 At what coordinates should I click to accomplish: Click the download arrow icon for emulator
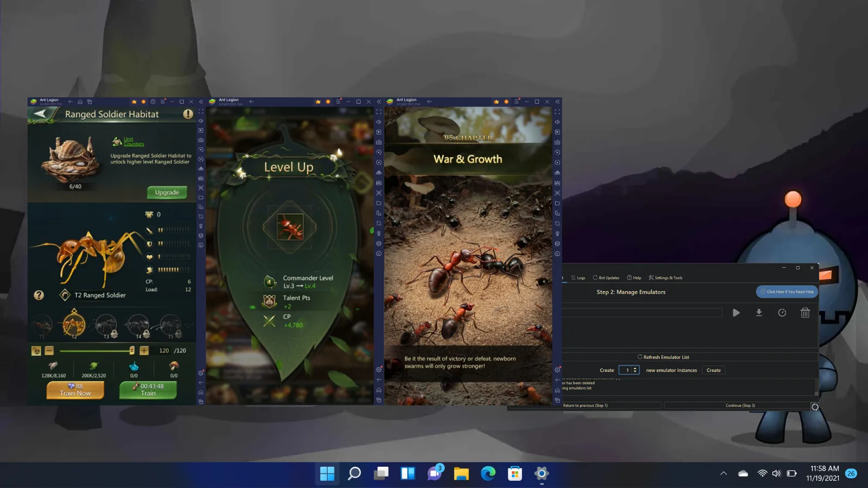click(x=759, y=313)
